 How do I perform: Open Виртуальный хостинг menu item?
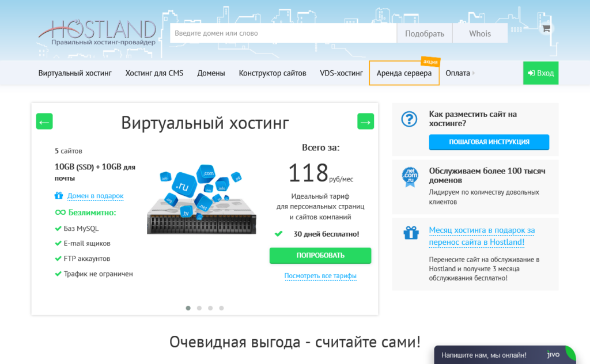tap(75, 73)
